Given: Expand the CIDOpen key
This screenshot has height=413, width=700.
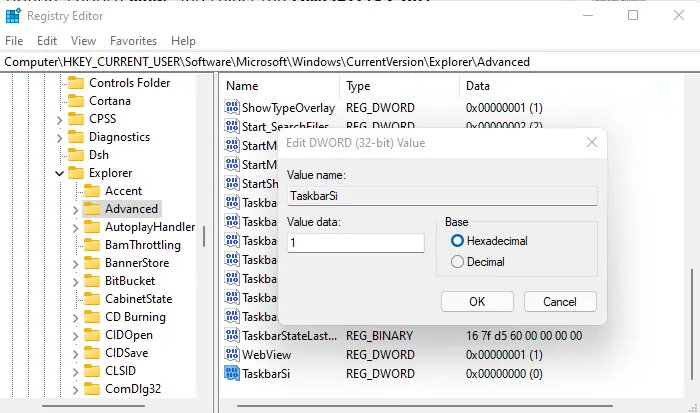Looking at the screenshot, I should 75,336.
